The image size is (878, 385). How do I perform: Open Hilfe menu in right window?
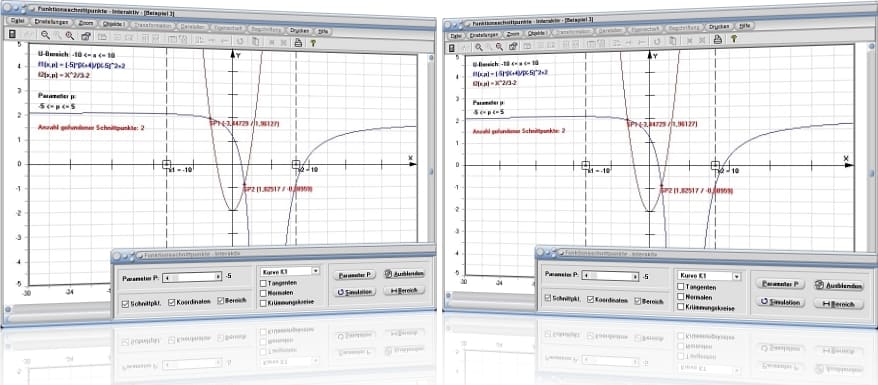pyautogui.click(x=745, y=25)
